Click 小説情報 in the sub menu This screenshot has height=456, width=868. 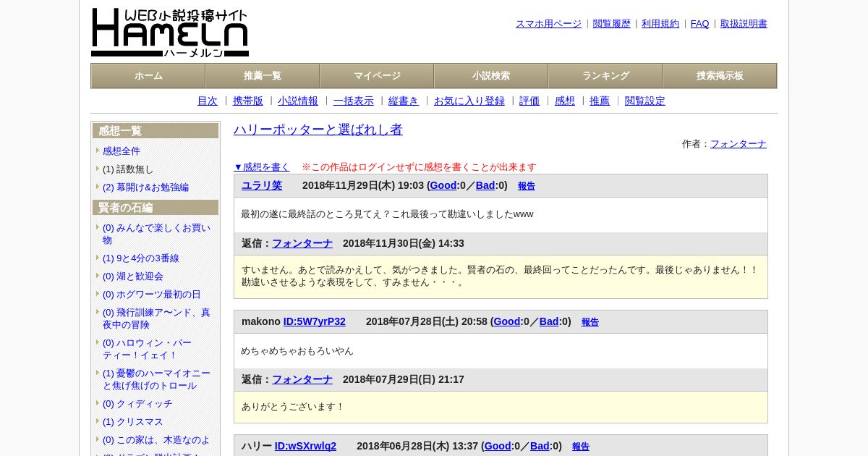point(298,101)
